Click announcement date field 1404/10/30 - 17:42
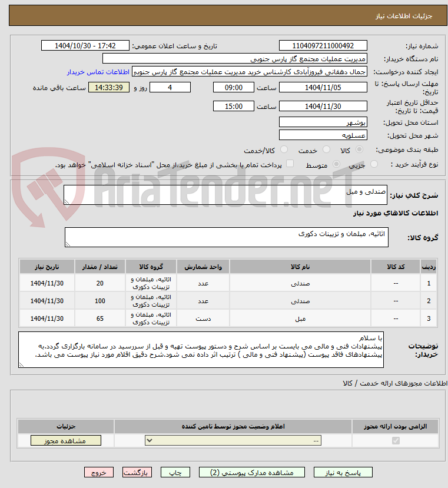 pos(85,46)
